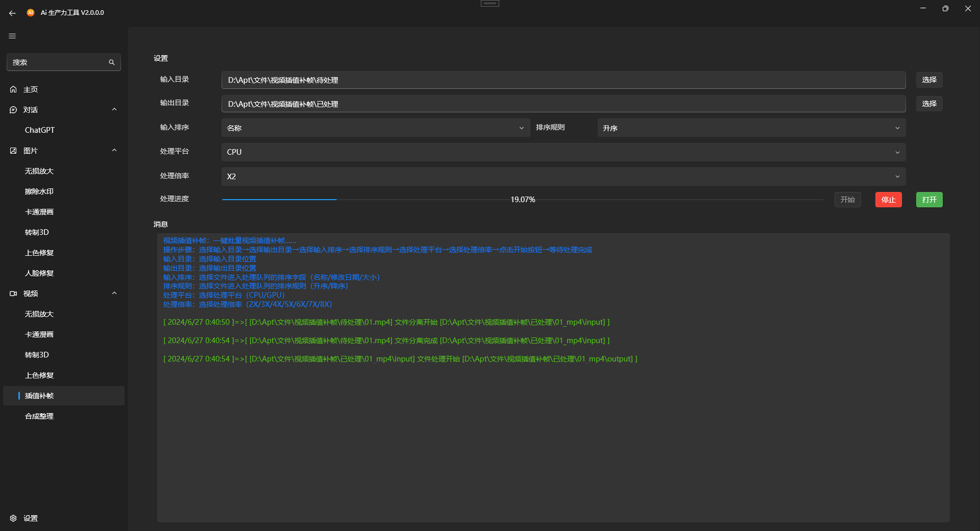Click the 搜索 search input field

coord(64,62)
